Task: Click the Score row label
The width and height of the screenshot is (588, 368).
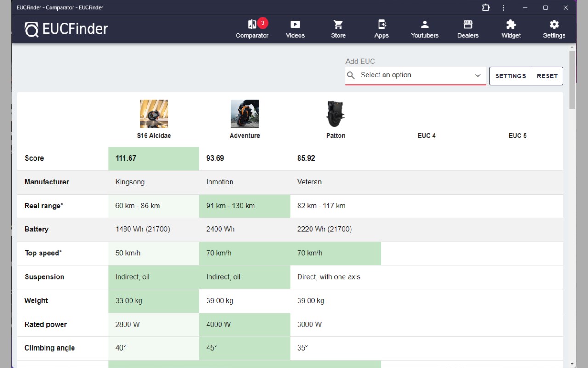Action: coord(34,158)
